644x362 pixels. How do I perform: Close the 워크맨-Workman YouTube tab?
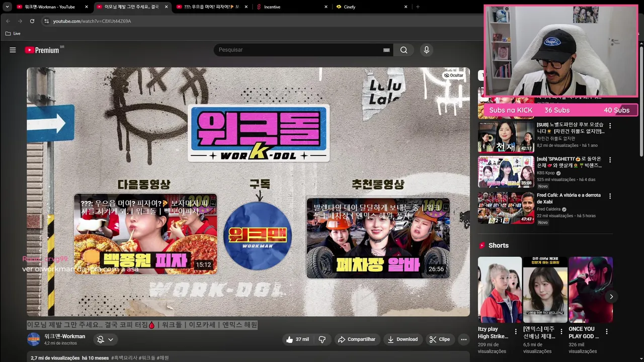click(87, 7)
